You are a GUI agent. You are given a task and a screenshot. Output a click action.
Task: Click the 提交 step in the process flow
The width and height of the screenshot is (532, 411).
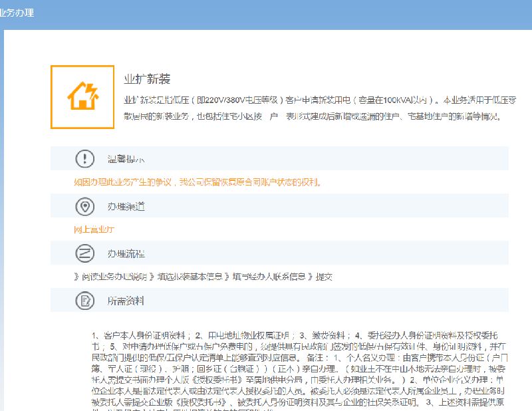coord(324,277)
